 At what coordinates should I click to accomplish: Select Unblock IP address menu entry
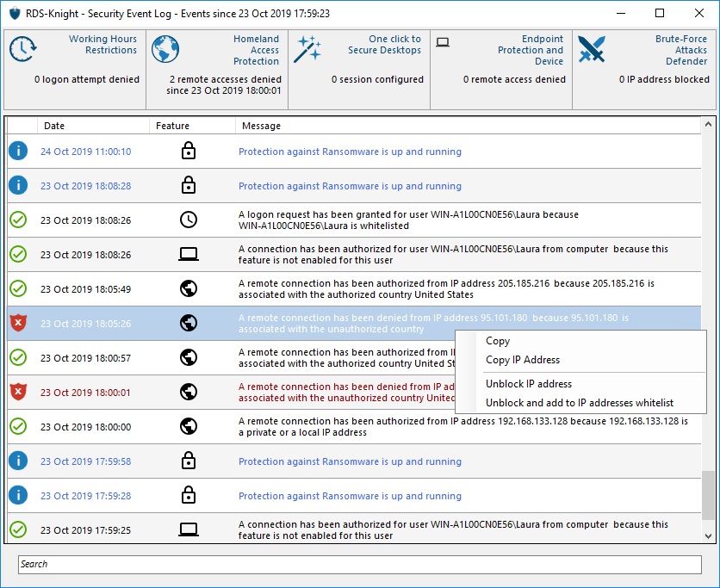[x=529, y=384]
